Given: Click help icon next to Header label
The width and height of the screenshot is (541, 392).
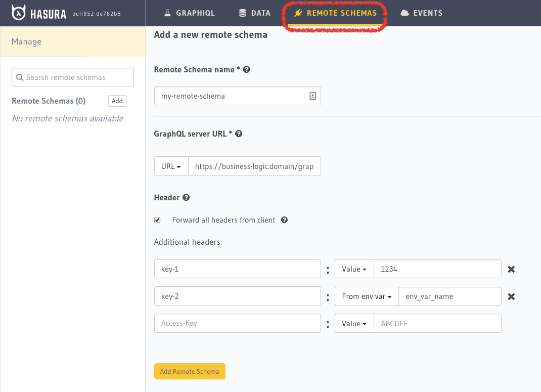Looking at the screenshot, I should point(186,198).
